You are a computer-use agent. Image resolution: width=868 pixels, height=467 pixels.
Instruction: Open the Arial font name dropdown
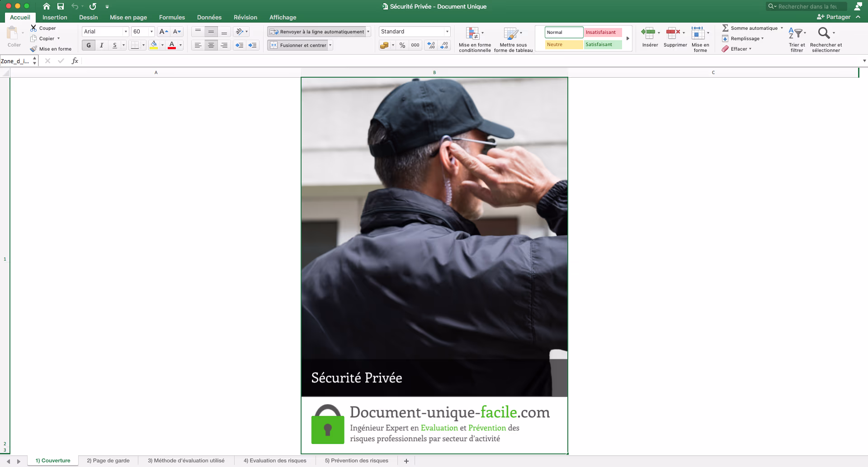click(x=126, y=32)
